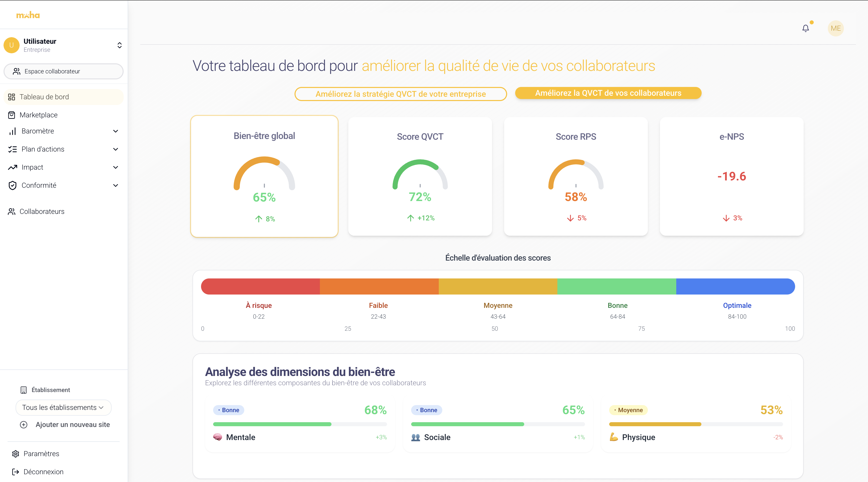Image resolution: width=868 pixels, height=482 pixels.
Task: Click the Conformité shield icon
Action: [13, 185]
